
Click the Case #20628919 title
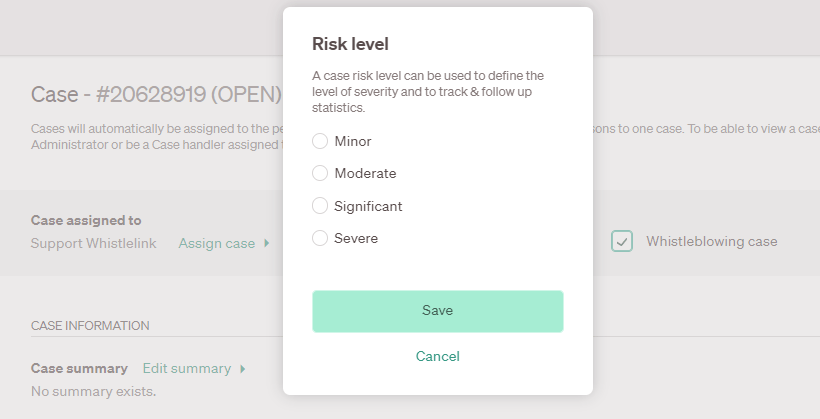click(156, 95)
